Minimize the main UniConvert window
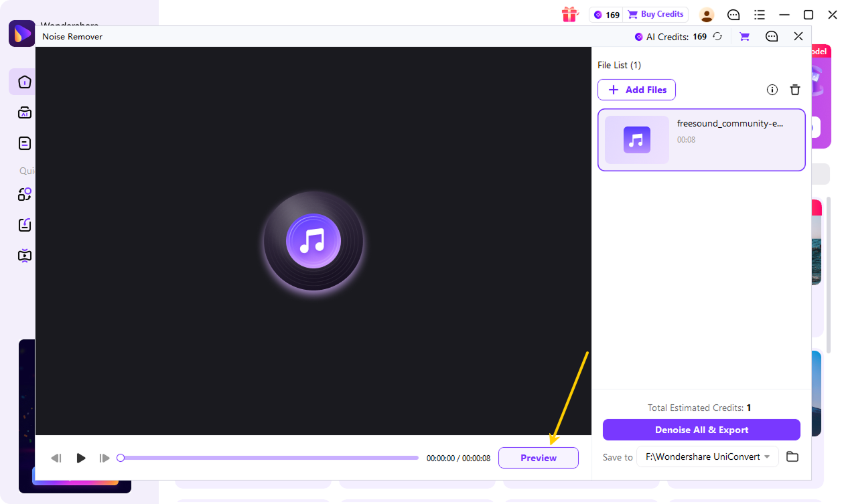 [784, 15]
